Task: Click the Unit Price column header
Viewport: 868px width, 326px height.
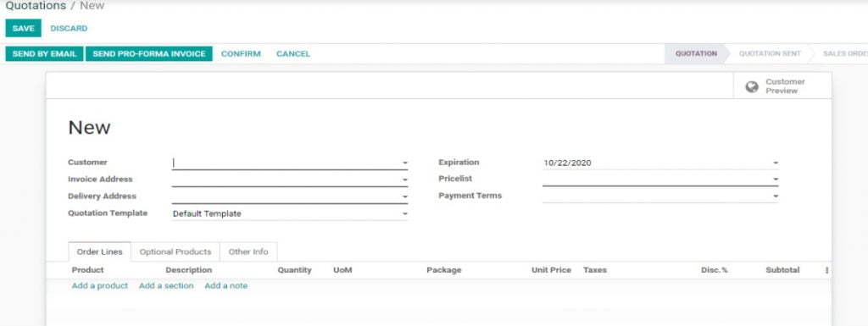Action: click(x=551, y=270)
